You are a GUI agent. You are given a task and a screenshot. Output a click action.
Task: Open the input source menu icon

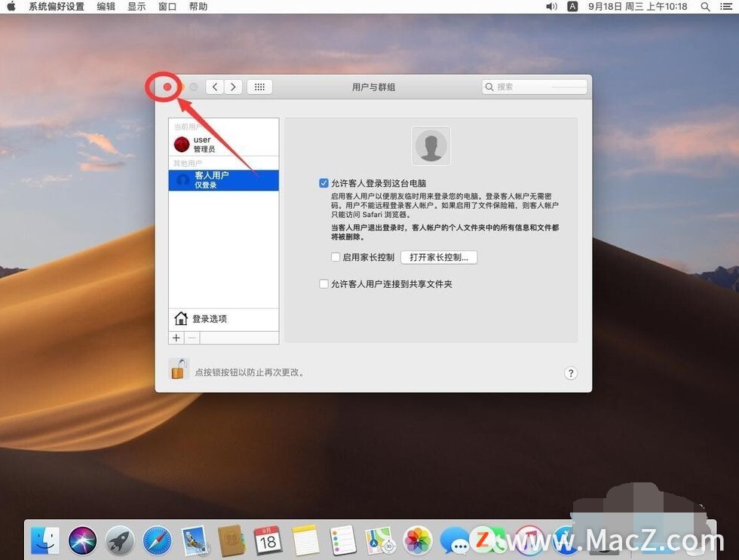pos(572,6)
